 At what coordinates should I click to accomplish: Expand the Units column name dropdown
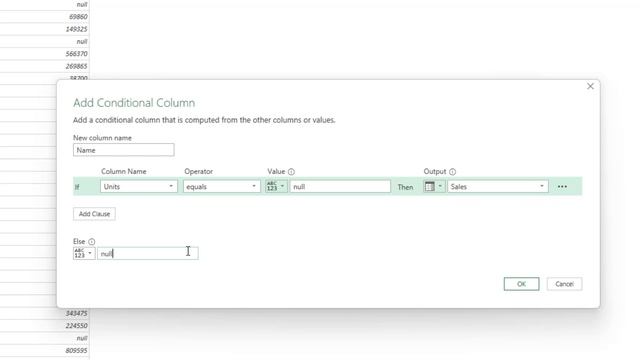click(139, 187)
